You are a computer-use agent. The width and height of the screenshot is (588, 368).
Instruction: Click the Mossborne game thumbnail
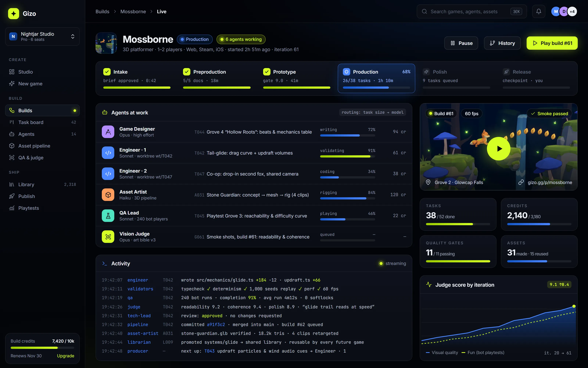click(x=106, y=43)
